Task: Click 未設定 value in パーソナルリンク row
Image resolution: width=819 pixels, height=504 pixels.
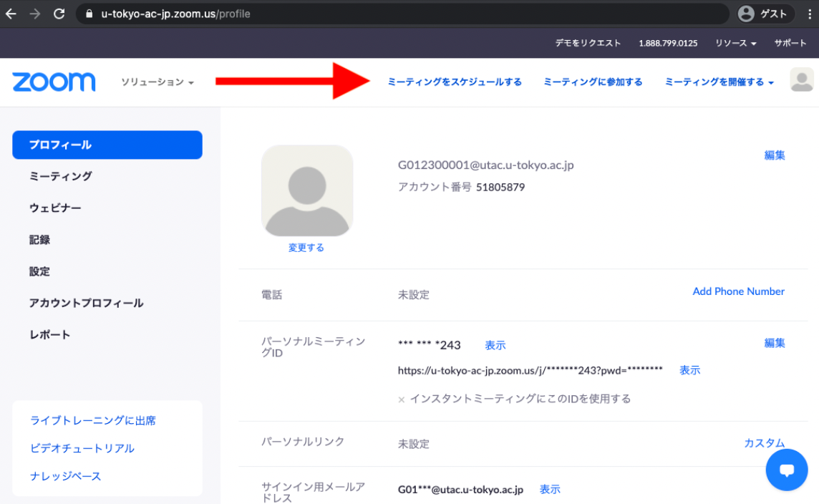Action: point(414,445)
